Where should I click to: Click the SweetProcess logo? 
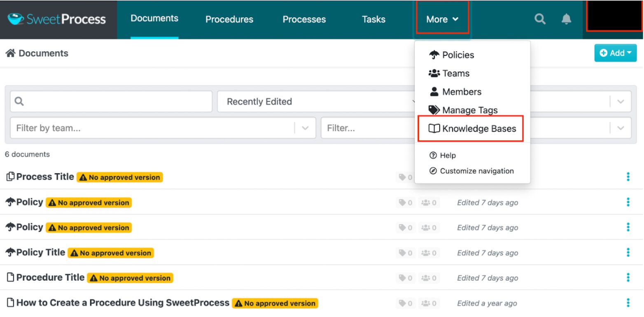coord(57,19)
